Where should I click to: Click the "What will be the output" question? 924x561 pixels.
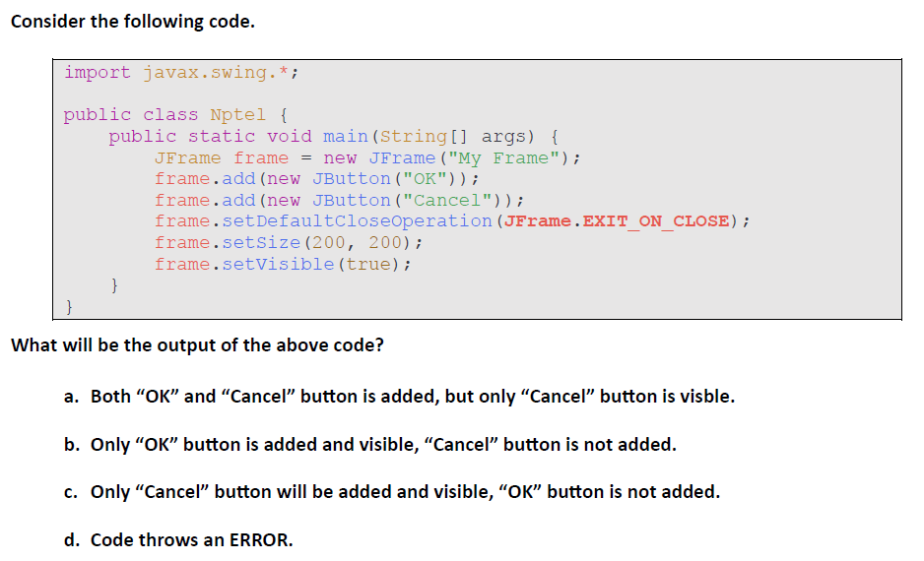pyautogui.click(x=196, y=345)
